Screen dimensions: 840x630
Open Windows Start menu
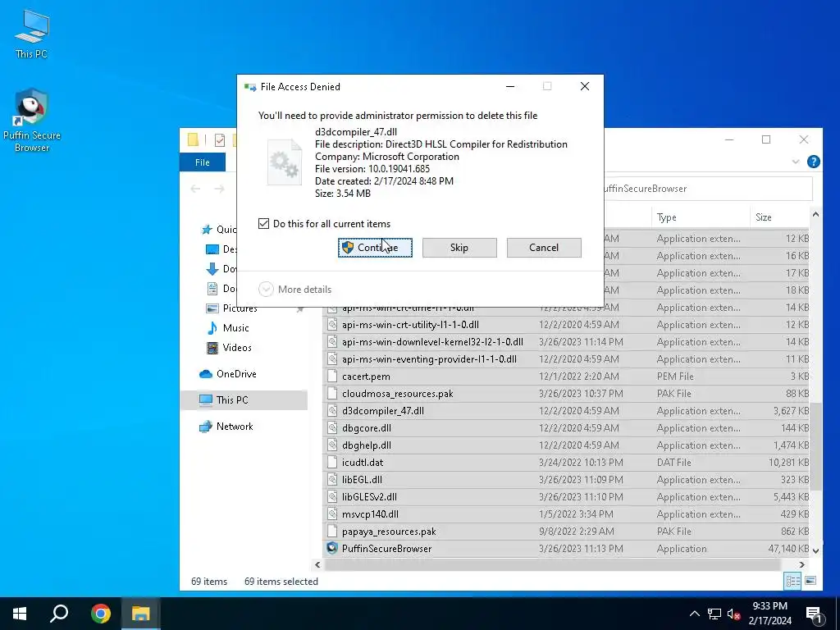20,614
